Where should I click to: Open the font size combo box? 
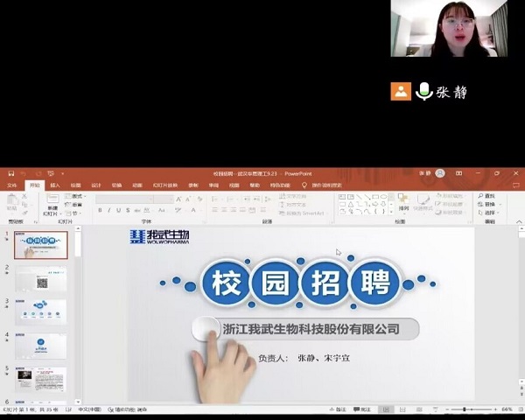tap(164, 199)
